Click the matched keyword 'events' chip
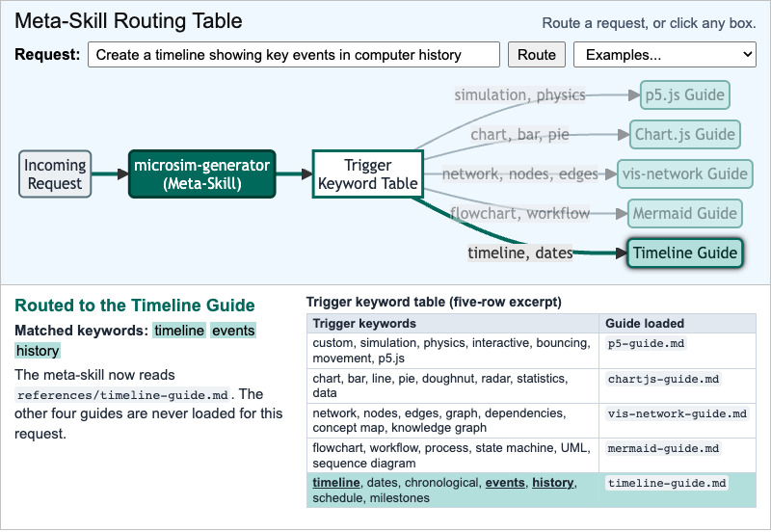This screenshot has height=532, width=771. [233, 331]
